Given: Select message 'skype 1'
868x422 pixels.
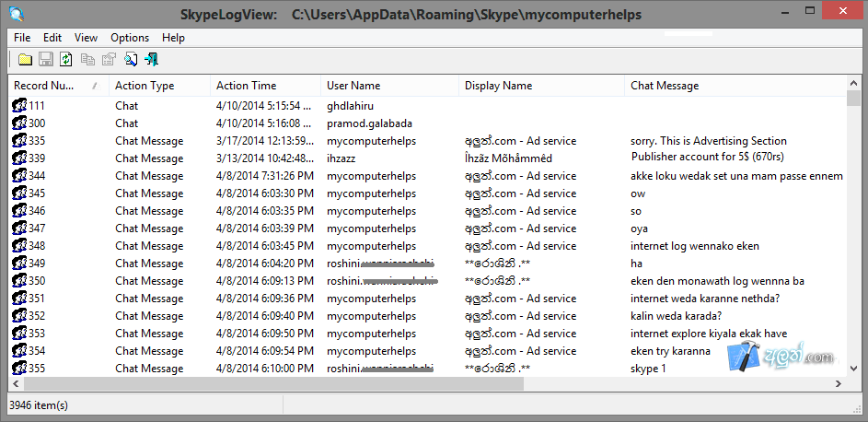Looking at the screenshot, I should click(x=648, y=369).
